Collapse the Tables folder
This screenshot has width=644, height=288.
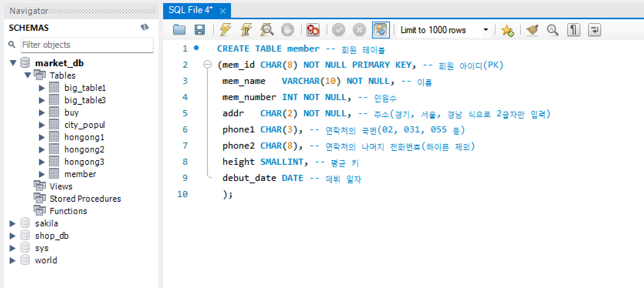point(28,75)
